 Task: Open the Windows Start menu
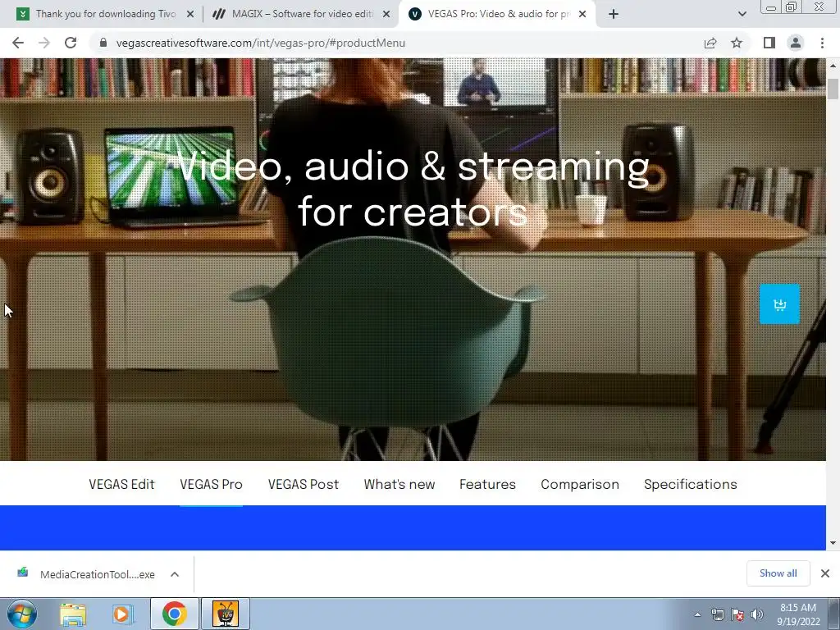pyautogui.click(x=22, y=614)
